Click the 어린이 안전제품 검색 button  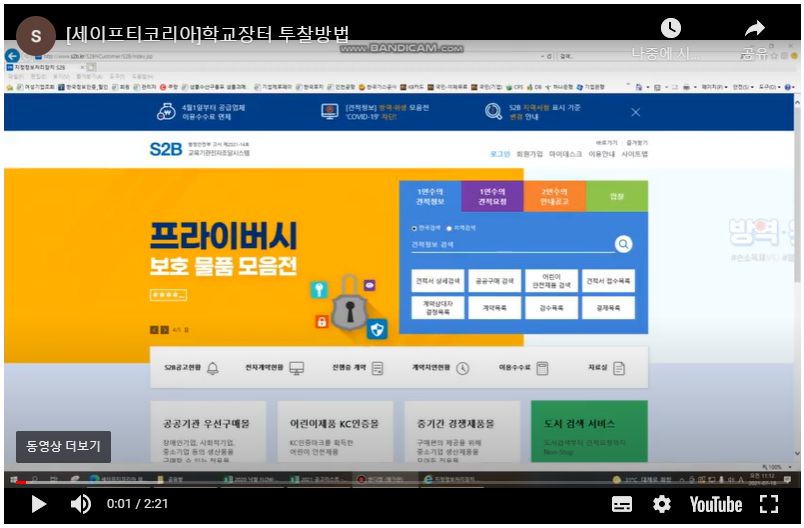click(x=551, y=280)
